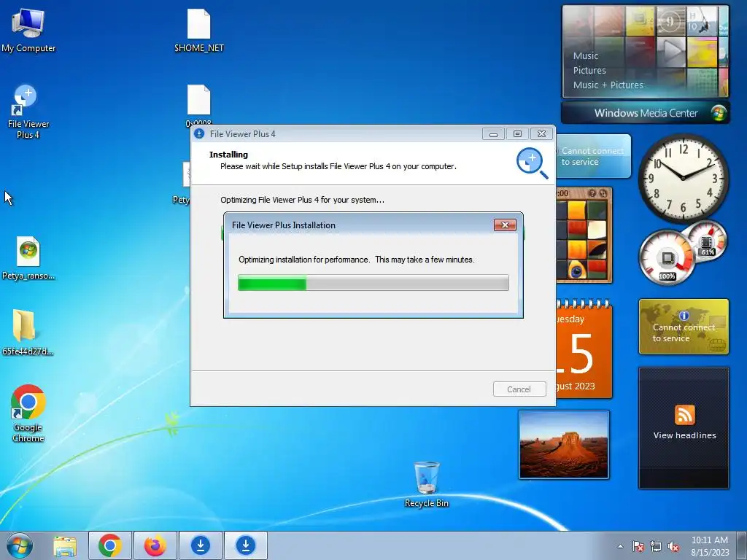Open Chrome from the taskbar

pos(109,545)
